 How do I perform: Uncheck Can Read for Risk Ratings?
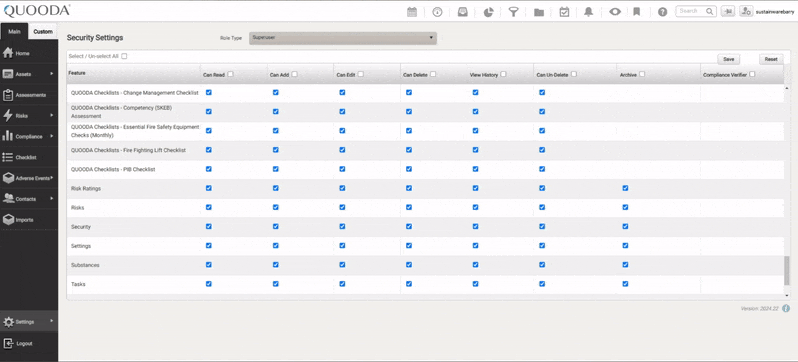(209, 188)
